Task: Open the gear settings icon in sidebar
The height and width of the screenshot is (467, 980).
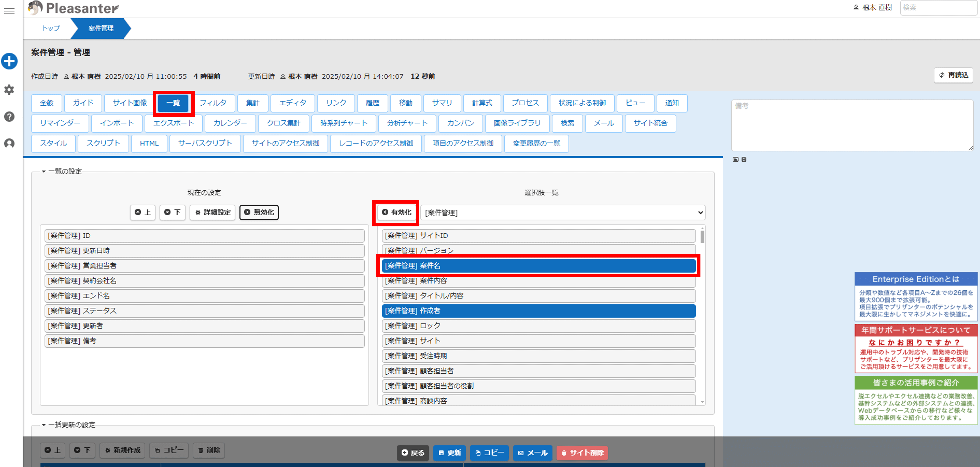Action: [9, 90]
